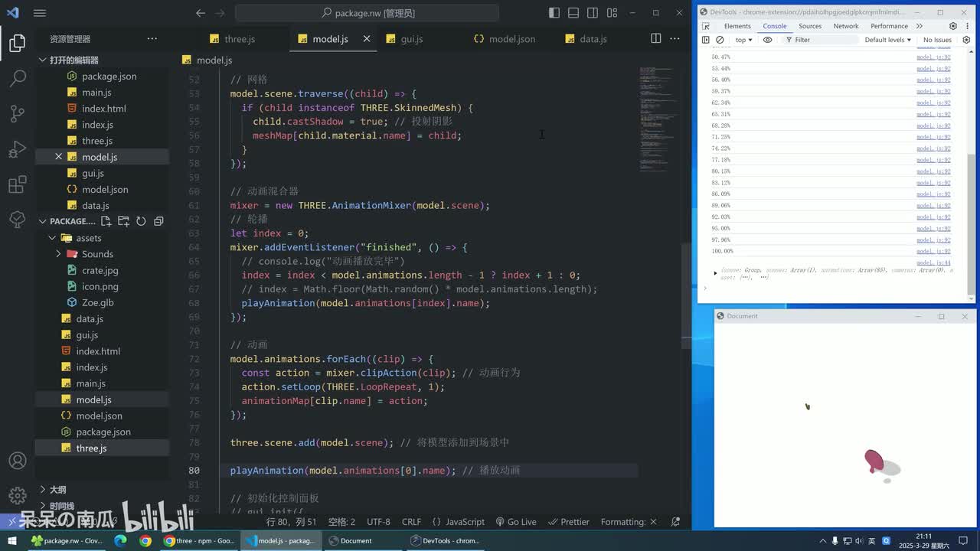
Task: Go back with the navigation arrow
Action: (201, 13)
